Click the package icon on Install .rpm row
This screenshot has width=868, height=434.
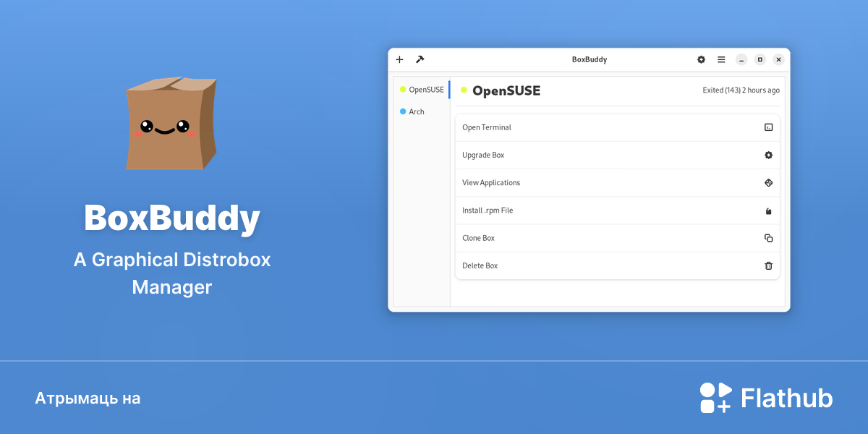coord(768,210)
